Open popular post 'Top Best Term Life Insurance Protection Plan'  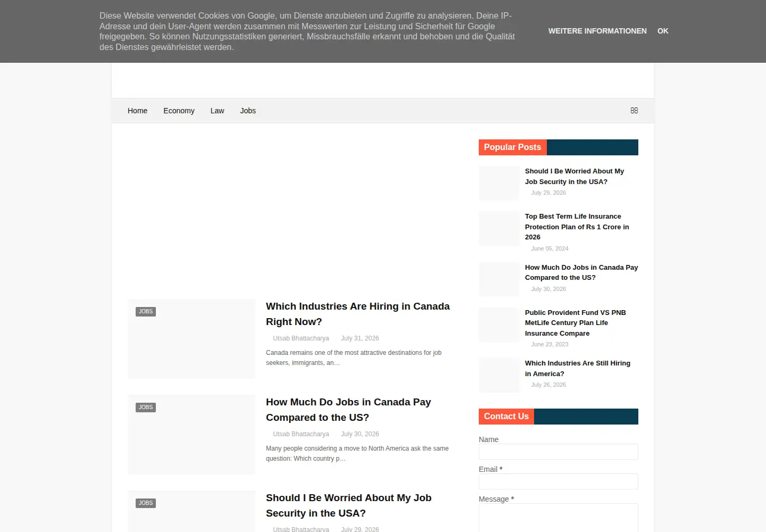[x=577, y=227]
